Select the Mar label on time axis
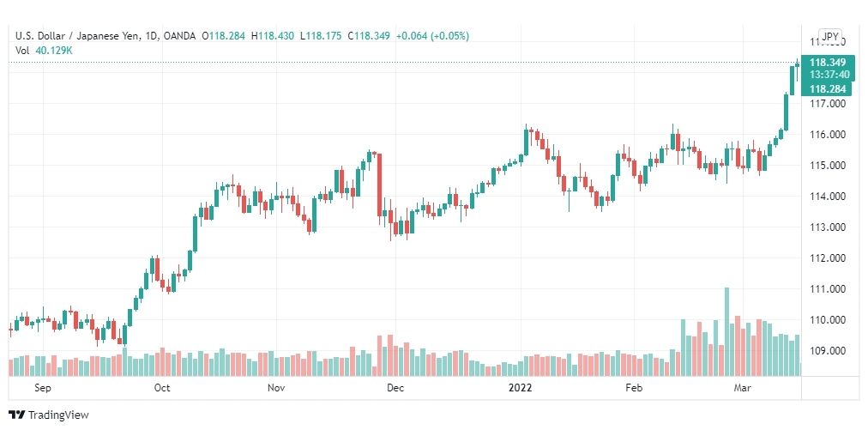 click(x=742, y=388)
